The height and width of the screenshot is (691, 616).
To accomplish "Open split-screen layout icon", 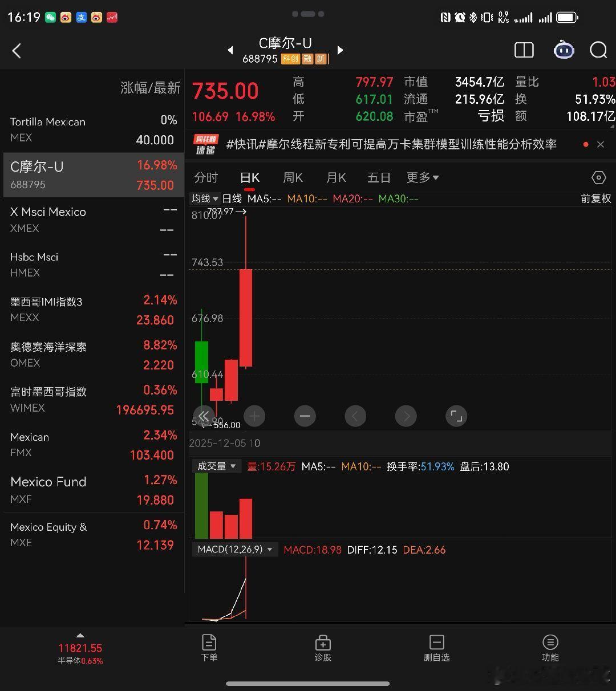I will [x=524, y=50].
